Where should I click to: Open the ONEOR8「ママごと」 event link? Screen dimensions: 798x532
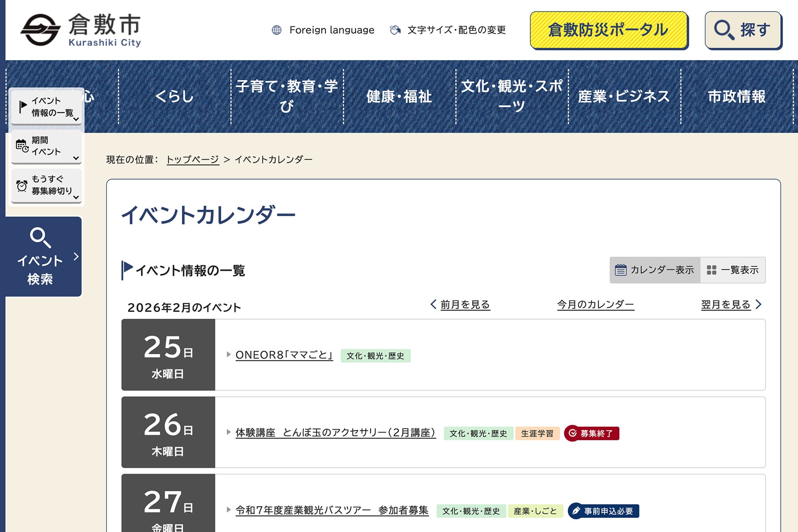point(284,355)
